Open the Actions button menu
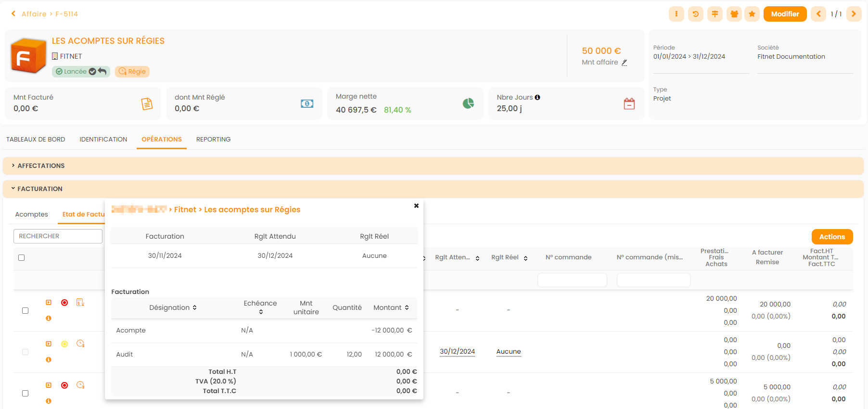The image size is (868, 409). [x=832, y=237]
